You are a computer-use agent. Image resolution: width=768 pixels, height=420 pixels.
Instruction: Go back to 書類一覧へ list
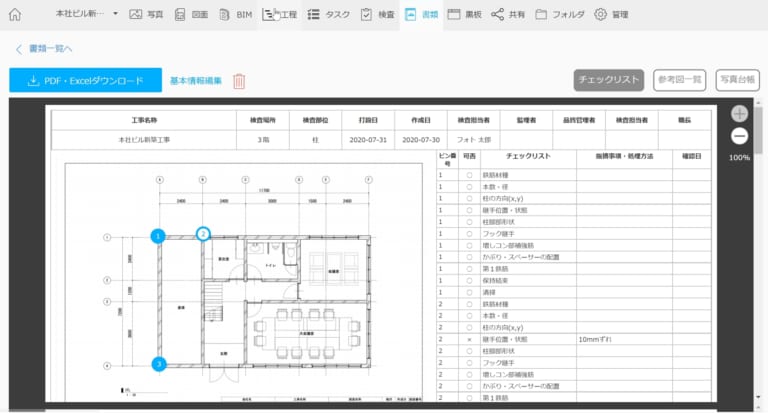click(x=43, y=49)
